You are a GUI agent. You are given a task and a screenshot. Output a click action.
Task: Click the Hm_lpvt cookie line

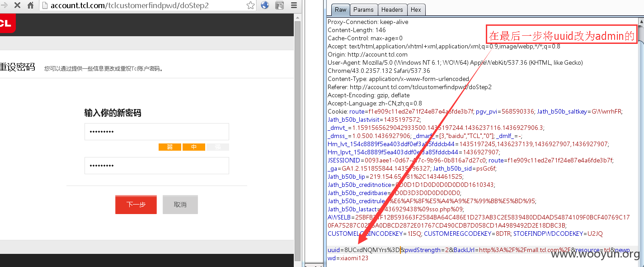coord(414,152)
